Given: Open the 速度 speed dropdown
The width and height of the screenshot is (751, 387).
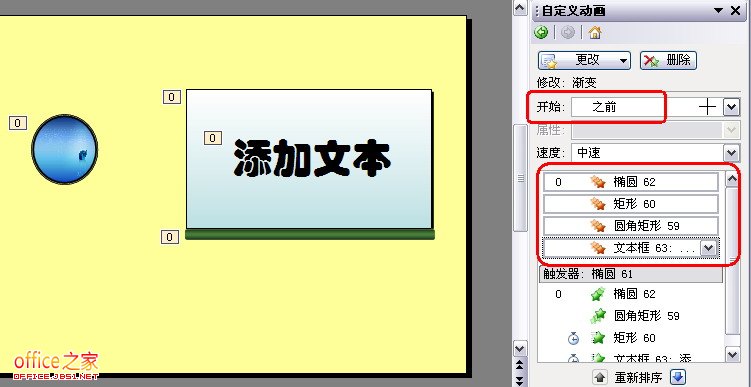Looking at the screenshot, I should 731,153.
